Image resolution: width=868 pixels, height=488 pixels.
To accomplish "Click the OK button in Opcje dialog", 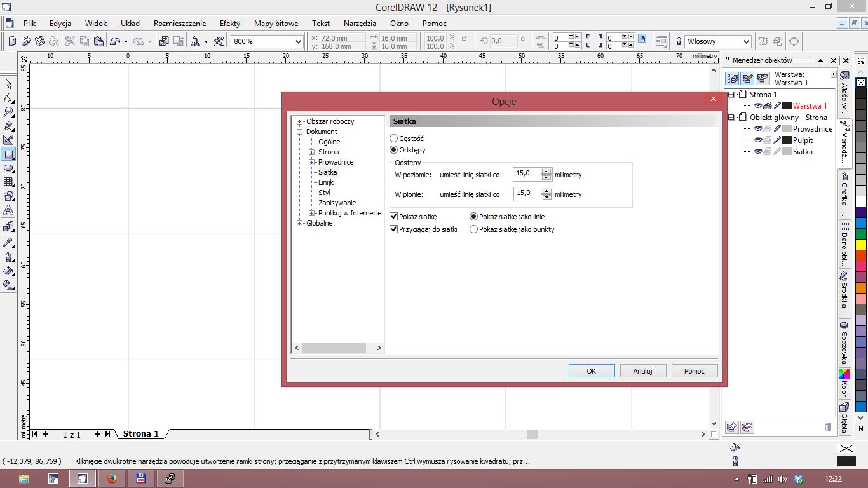I will (x=591, y=371).
